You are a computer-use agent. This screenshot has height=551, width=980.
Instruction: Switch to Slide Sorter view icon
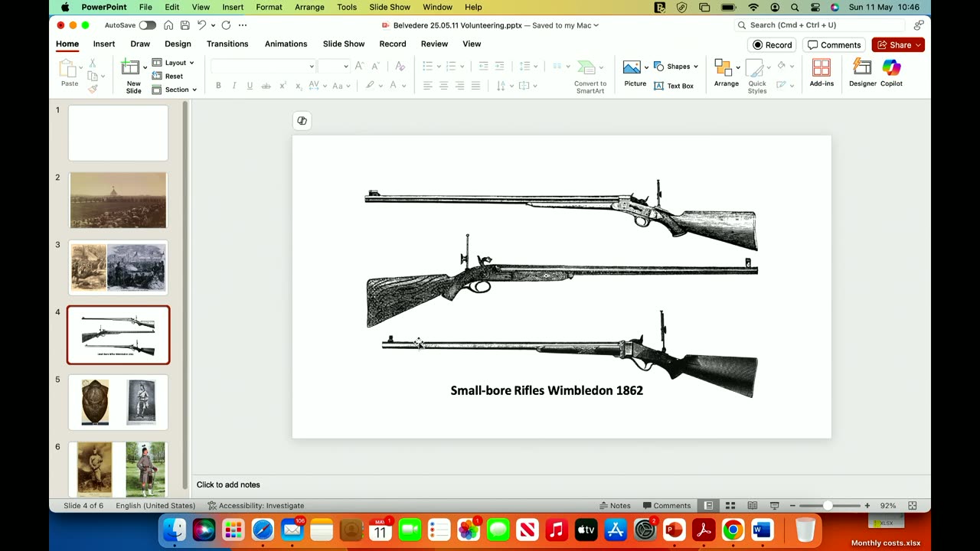click(x=730, y=506)
